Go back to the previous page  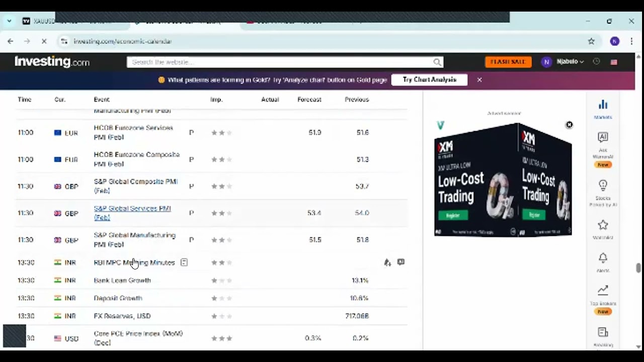[x=11, y=41]
